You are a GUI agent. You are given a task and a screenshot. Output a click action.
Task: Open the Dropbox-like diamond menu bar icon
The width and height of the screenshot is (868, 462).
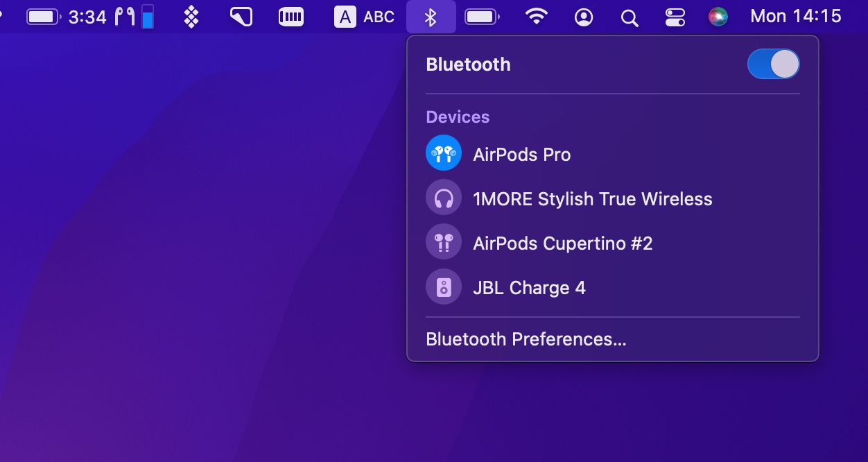click(x=191, y=17)
